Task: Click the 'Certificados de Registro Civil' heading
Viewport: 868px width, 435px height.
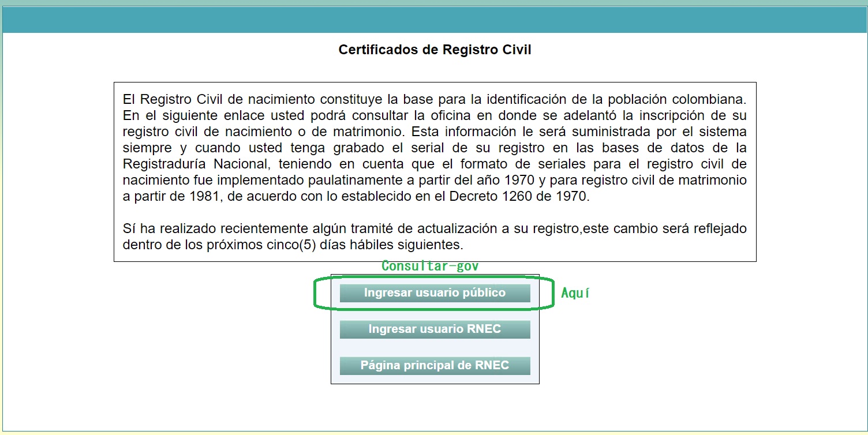Action: click(435, 50)
